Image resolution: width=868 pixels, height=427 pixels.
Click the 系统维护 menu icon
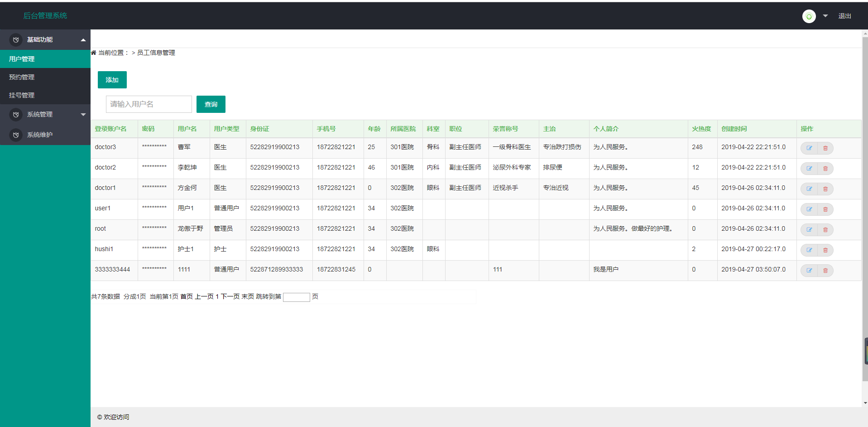16,135
